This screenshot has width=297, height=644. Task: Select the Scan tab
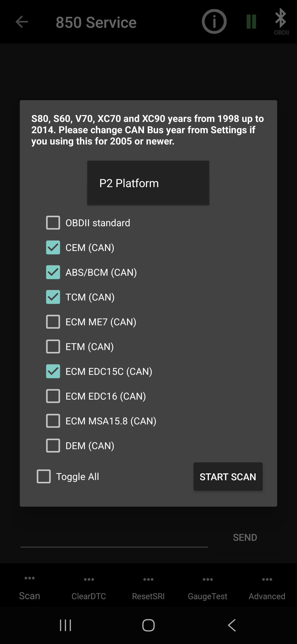pos(29,589)
